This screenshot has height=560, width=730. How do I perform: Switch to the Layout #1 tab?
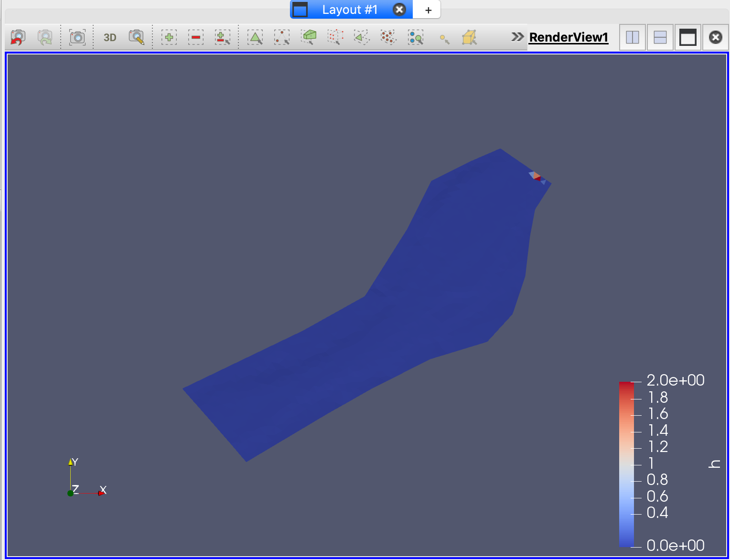[349, 10]
